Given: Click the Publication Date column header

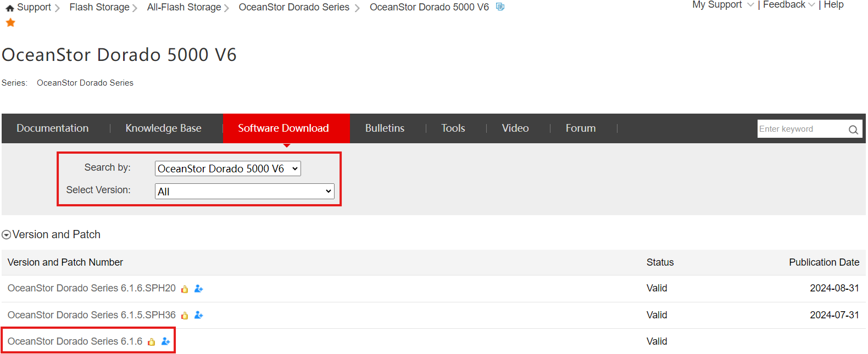Looking at the screenshot, I should point(824,262).
